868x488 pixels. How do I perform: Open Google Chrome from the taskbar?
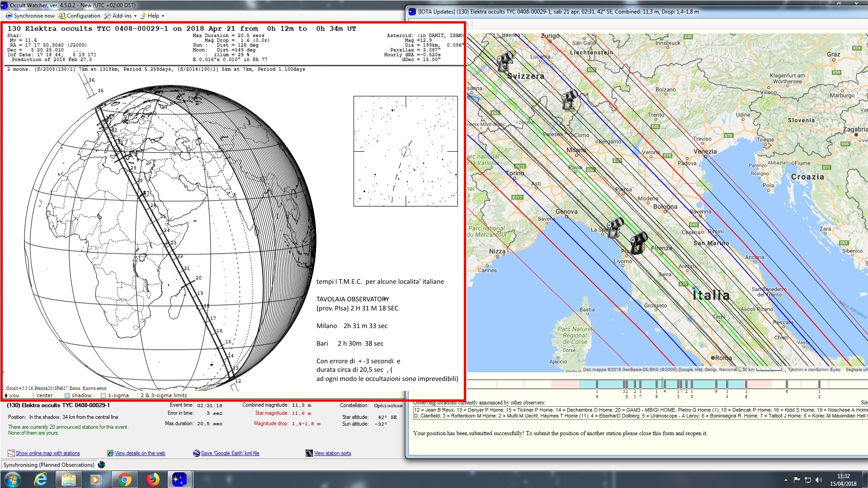pos(124,479)
